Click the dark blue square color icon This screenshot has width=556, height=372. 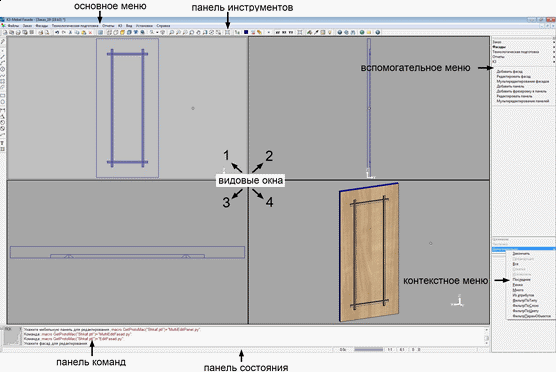(x=246, y=32)
